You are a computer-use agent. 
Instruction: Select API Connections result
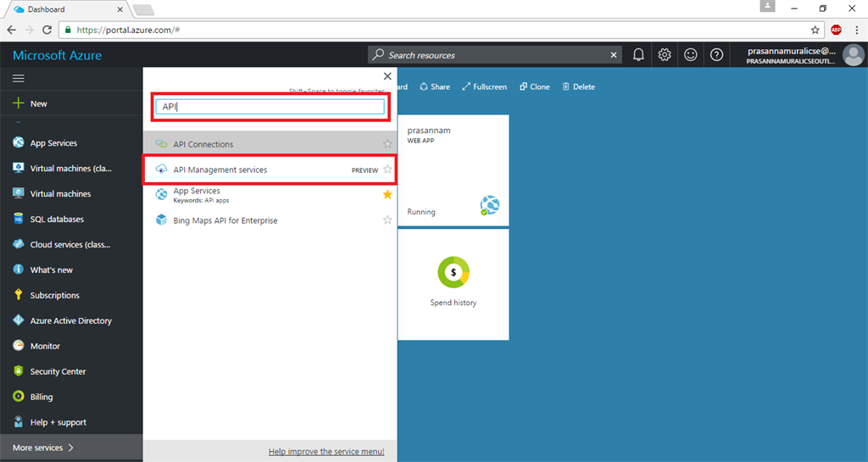(270, 144)
